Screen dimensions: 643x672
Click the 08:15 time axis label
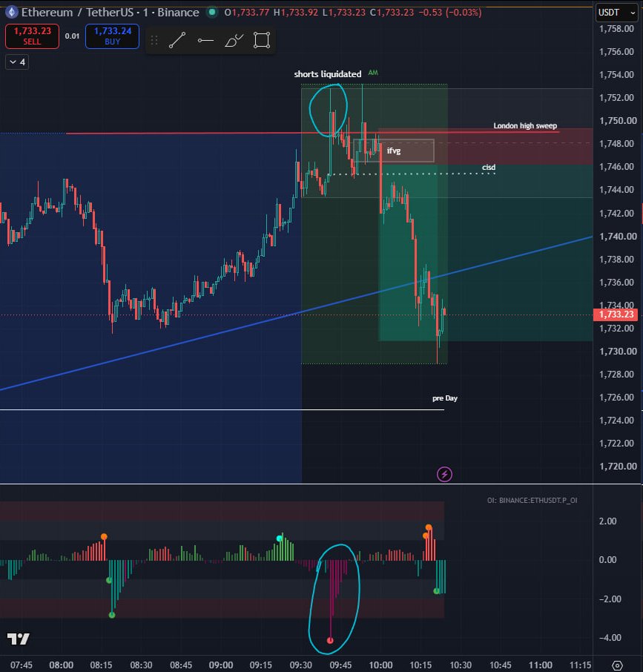(101, 665)
